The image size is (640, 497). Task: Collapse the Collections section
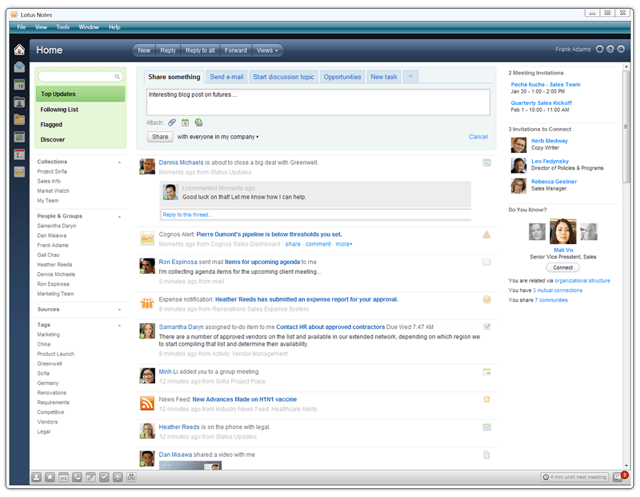pyautogui.click(x=119, y=161)
